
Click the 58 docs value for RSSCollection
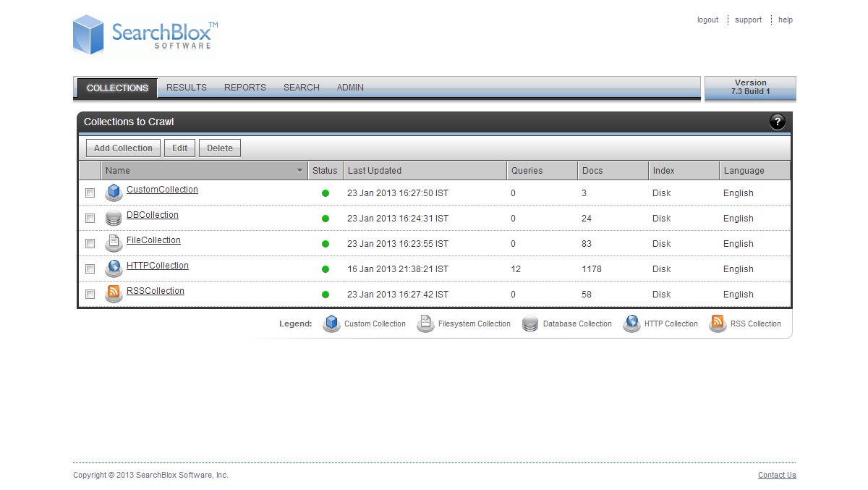pos(587,295)
